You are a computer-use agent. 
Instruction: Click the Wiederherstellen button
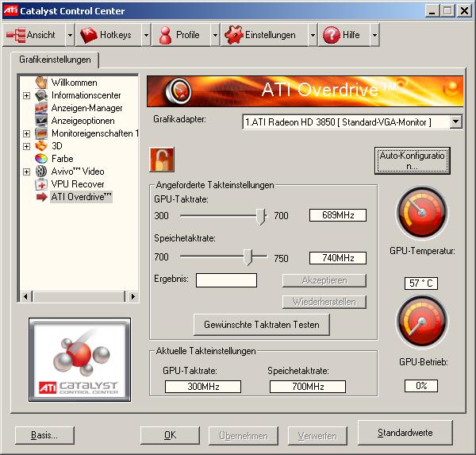pyautogui.click(x=324, y=302)
